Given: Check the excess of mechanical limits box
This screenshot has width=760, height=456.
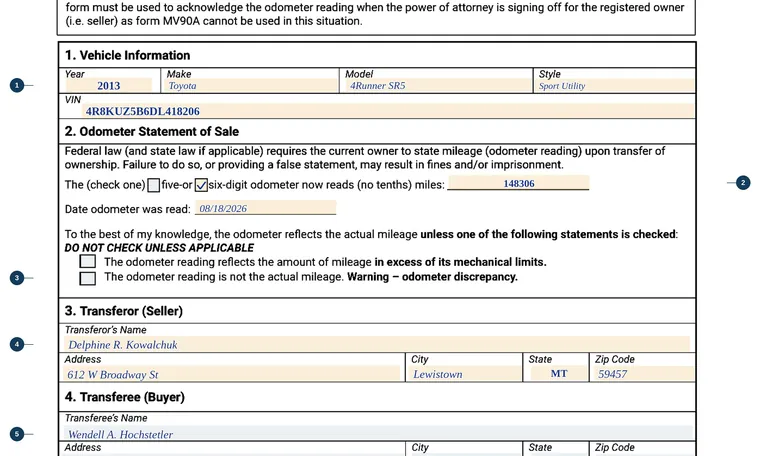Looking at the screenshot, I should pos(88,262).
